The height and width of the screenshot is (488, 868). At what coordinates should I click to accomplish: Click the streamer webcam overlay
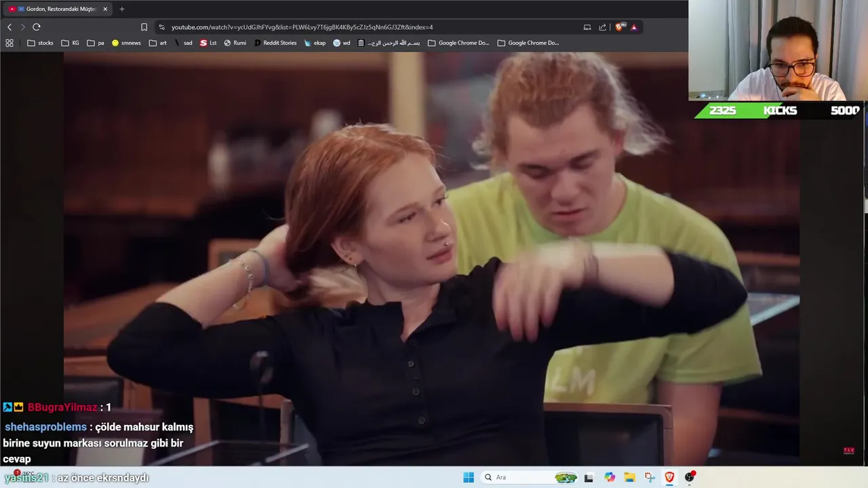tap(778, 50)
